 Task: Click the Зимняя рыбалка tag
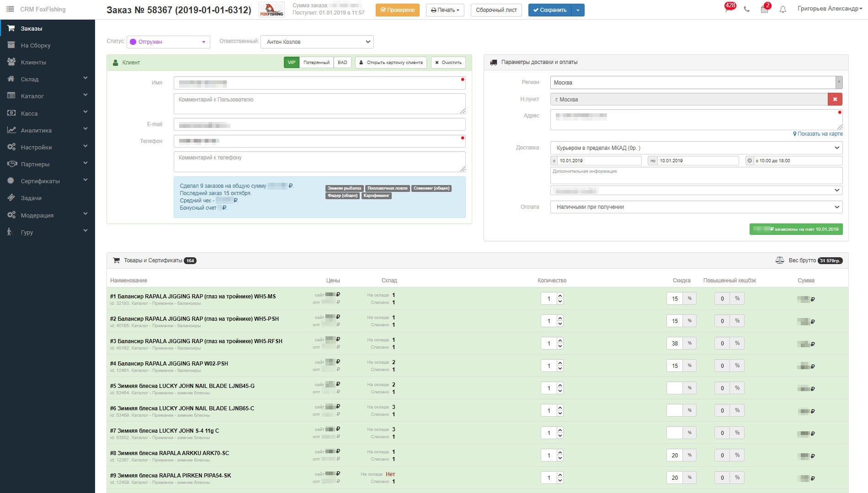click(345, 188)
